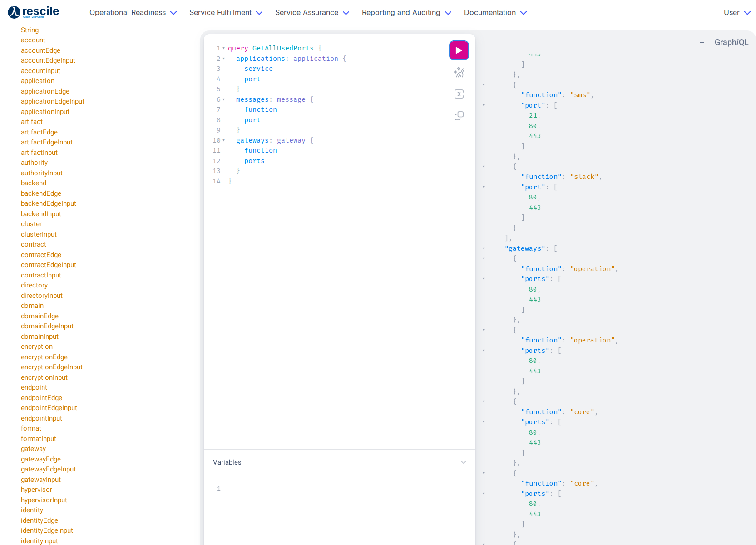Click the merge fragments icon
The width and height of the screenshot is (756, 545).
click(x=459, y=94)
